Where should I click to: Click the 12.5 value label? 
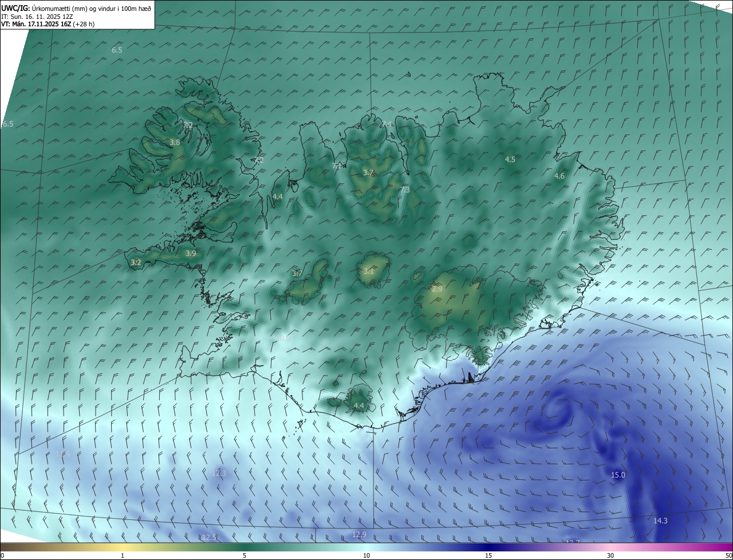tap(209, 537)
